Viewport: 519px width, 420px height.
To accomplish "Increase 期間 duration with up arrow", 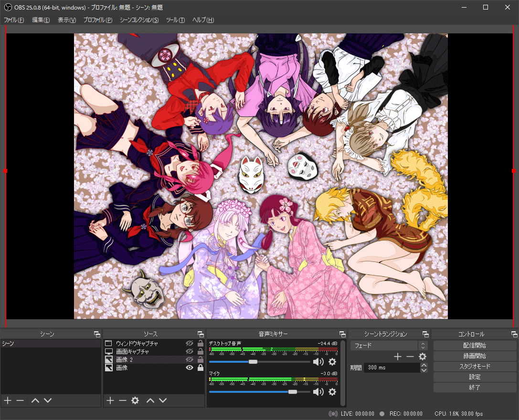I will [x=424, y=365].
